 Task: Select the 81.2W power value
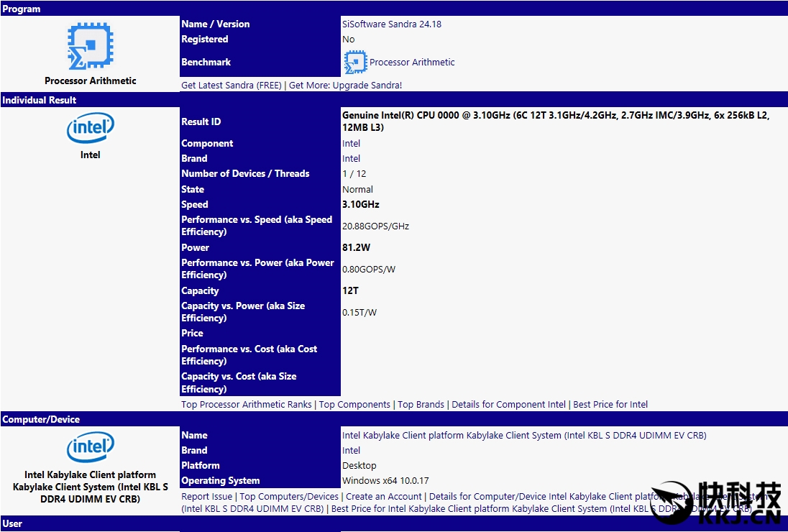click(x=356, y=247)
